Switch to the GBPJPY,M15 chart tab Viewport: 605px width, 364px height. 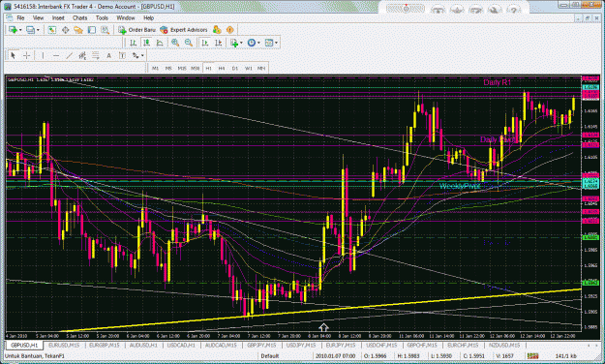click(x=261, y=345)
